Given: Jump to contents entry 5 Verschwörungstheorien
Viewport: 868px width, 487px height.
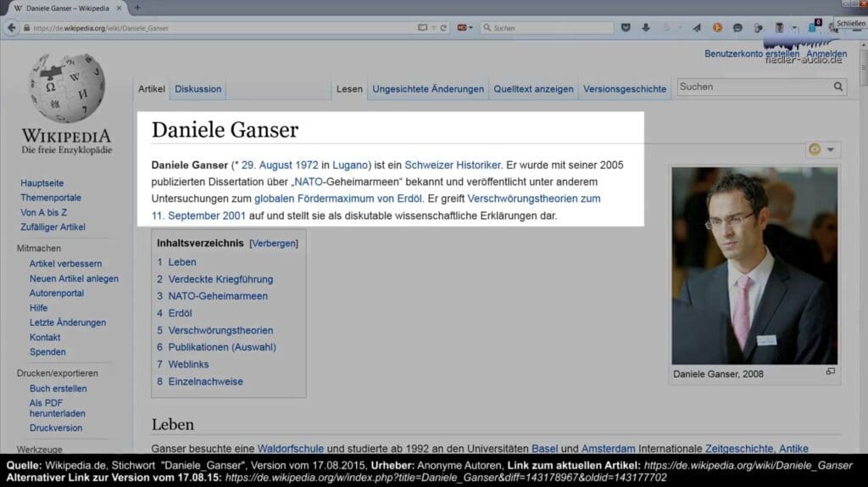Looking at the screenshot, I should (214, 330).
